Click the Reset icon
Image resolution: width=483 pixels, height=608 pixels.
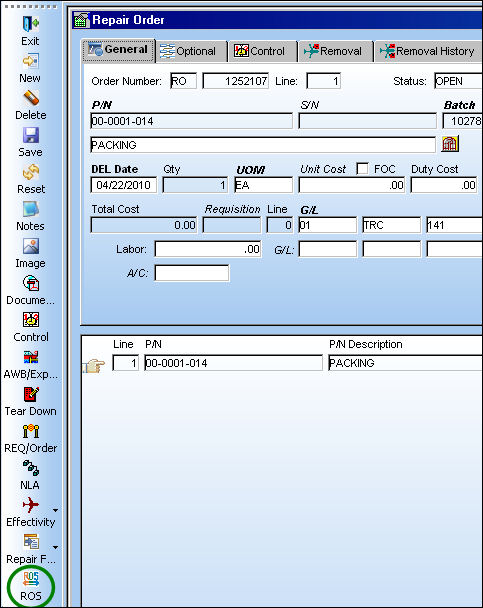click(x=30, y=173)
